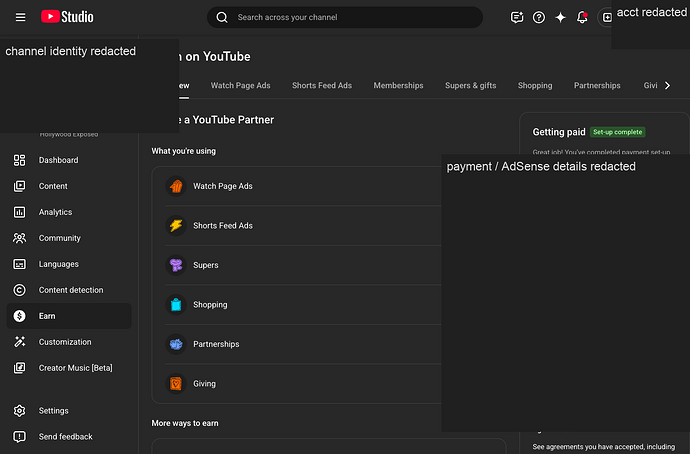This screenshot has height=454, width=690.
Task: Select Customization label in sidebar
Action: click(65, 342)
